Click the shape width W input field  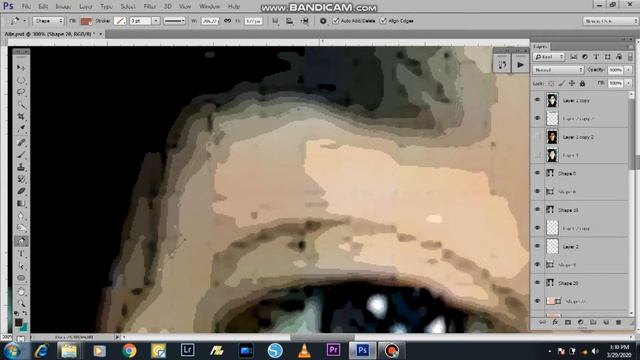(210, 21)
